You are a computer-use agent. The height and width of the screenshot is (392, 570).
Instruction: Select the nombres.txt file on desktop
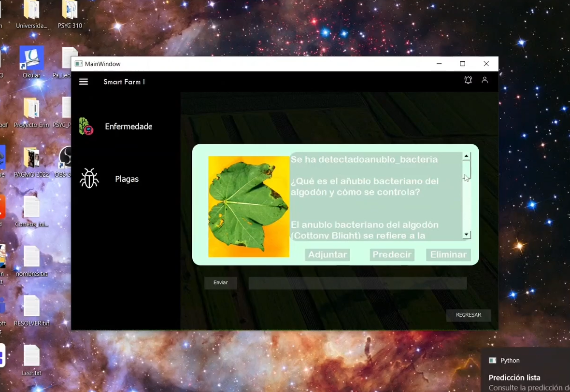coord(31,262)
